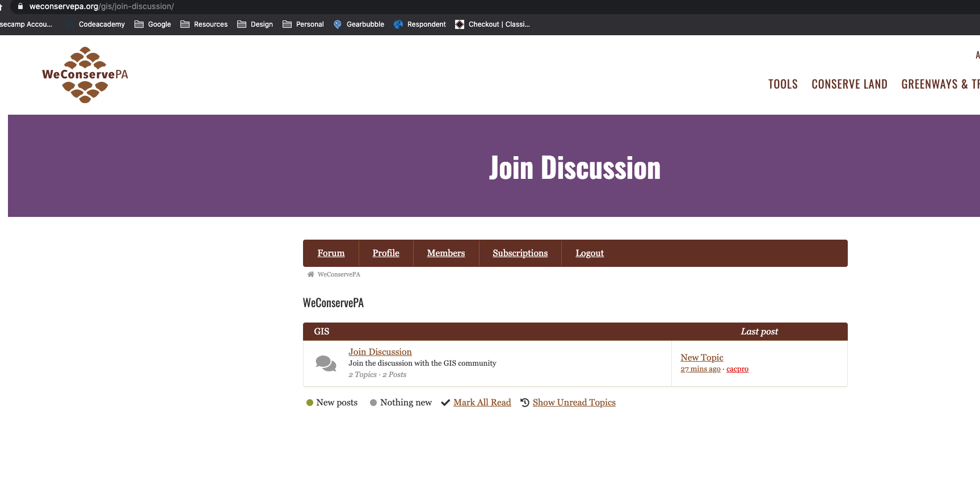The height and width of the screenshot is (498, 980).
Task: Click the speech bubbles forum icon
Action: pyautogui.click(x=326, y=363)
